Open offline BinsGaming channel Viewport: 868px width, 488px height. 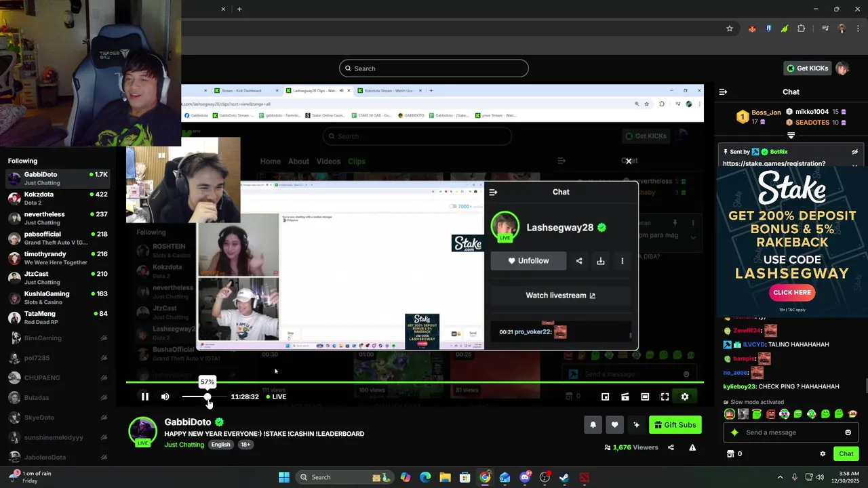(57, 338)
